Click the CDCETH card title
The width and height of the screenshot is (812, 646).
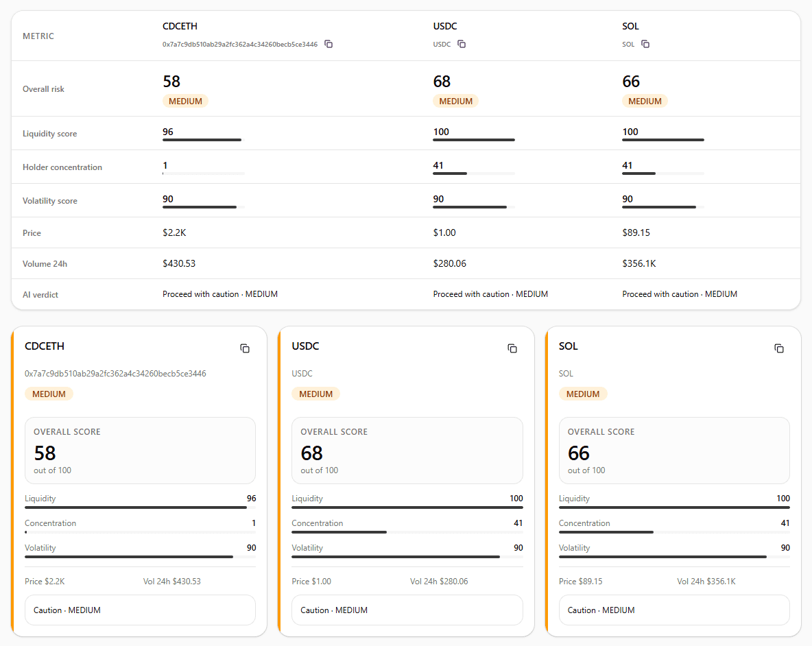point(45,346)
